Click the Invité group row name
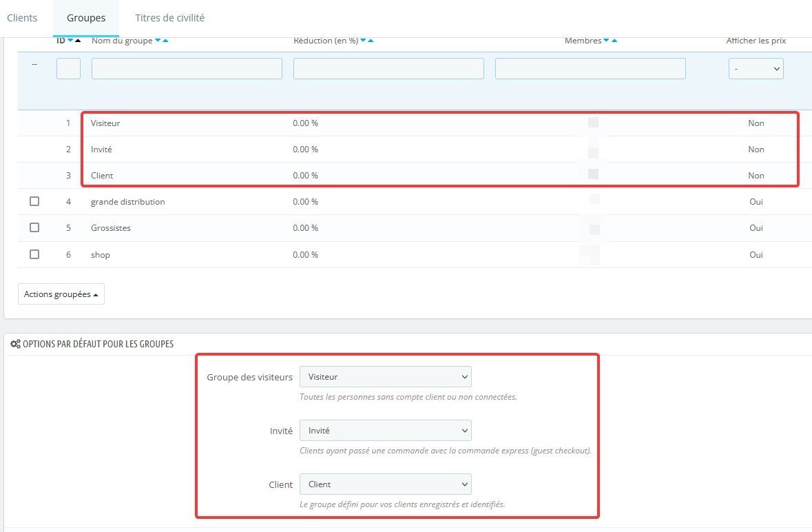Viewport: 812px width, 532px height. click(x=101, y=149)
